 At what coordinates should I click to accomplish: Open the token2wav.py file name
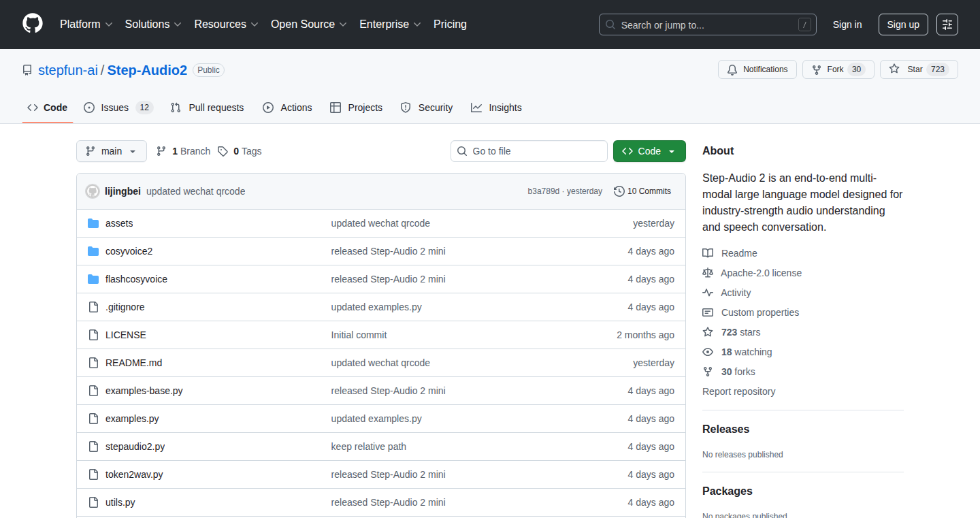(134, 474)
